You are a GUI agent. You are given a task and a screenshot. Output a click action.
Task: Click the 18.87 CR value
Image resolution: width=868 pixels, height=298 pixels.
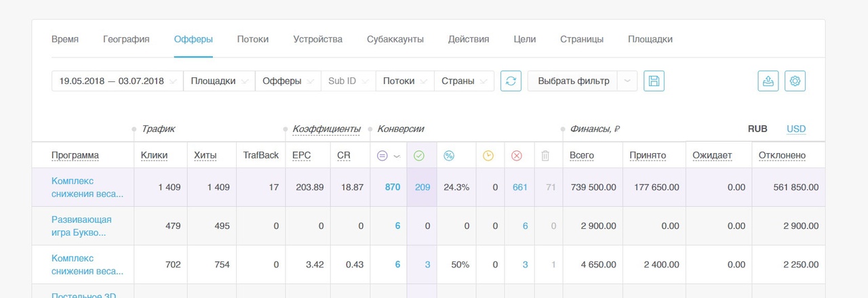[351, 188]
